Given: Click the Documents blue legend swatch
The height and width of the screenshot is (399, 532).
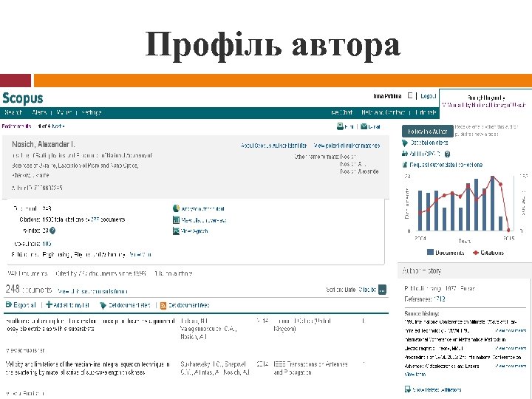Looking at the screenshot, I should [x=430, y=252].
